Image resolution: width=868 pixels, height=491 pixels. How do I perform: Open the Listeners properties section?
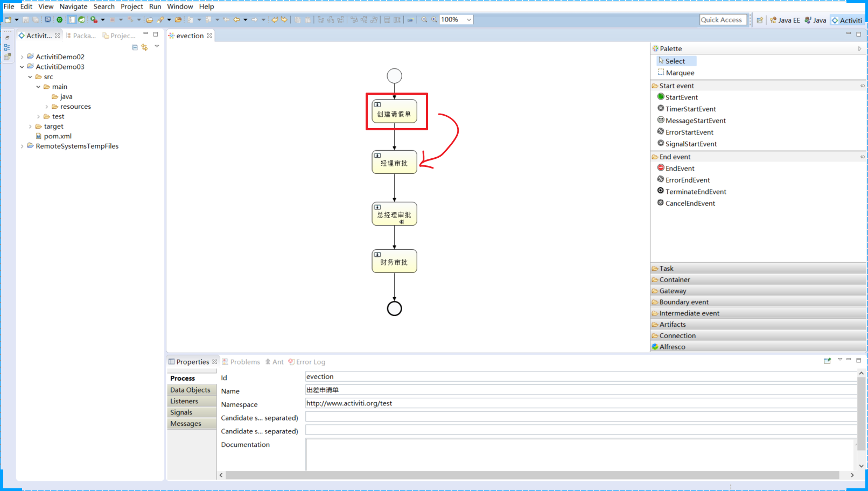[x=192, y=401]
